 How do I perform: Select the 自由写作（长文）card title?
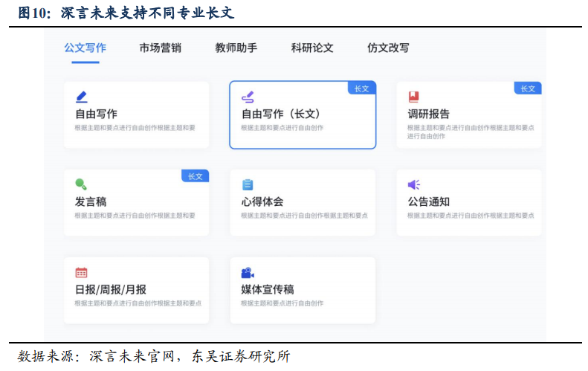tap(281, 114)
